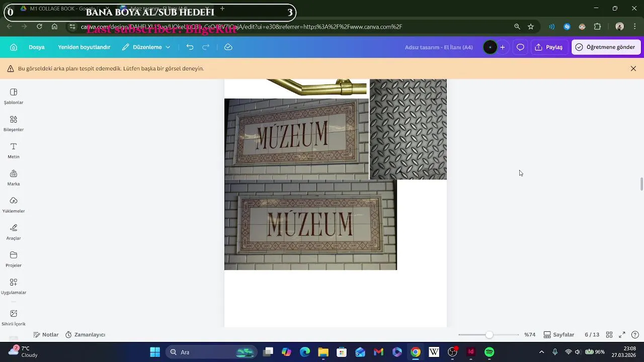Open Chrome three-dot menu
Screen dimensions: 644x362
point(634,27)
